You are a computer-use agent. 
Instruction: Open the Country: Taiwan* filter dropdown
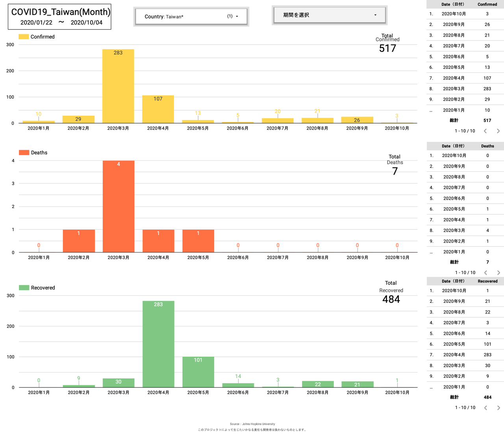coord(191,17)
